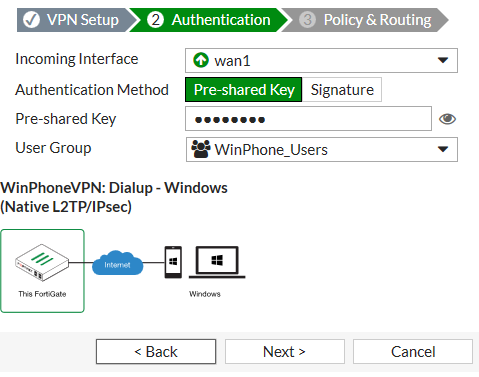Click the This FortiGate caption

(42, 294)
